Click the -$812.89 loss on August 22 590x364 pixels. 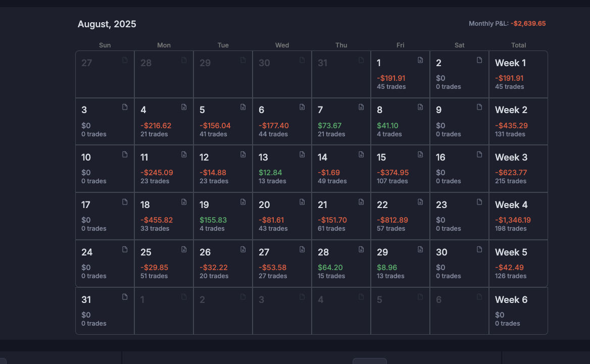click(392, 220)
